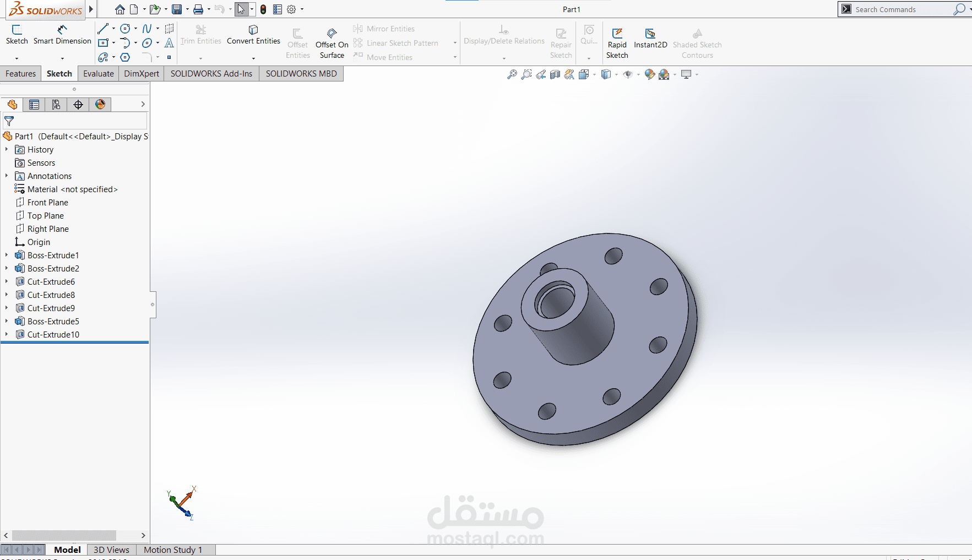This screenshot has width=972, height=560.
Task: Open the Smart Dimension tool
Action: [62, 34]
